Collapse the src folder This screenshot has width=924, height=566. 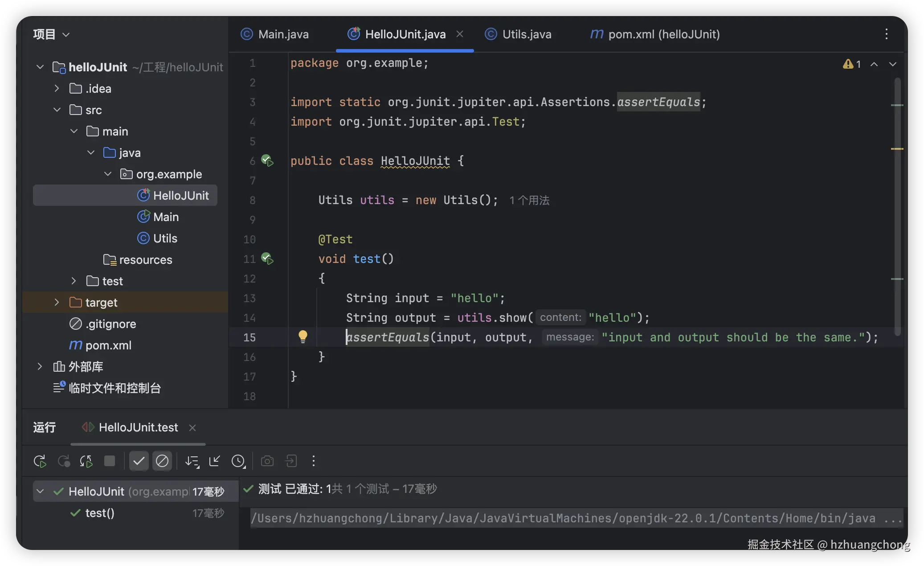57,110
